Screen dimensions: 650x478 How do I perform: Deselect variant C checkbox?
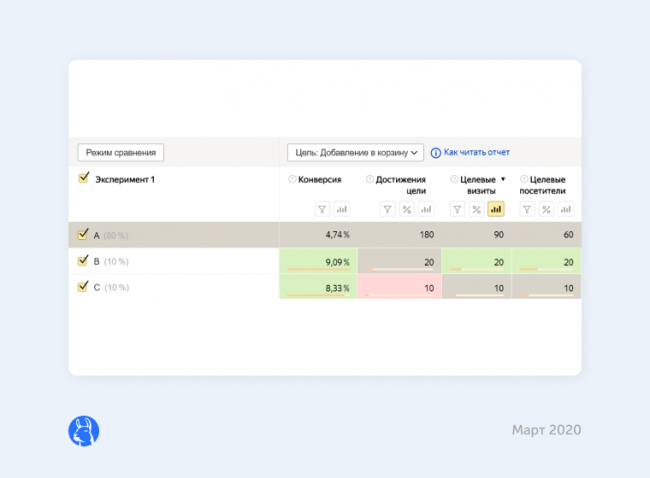84,287
